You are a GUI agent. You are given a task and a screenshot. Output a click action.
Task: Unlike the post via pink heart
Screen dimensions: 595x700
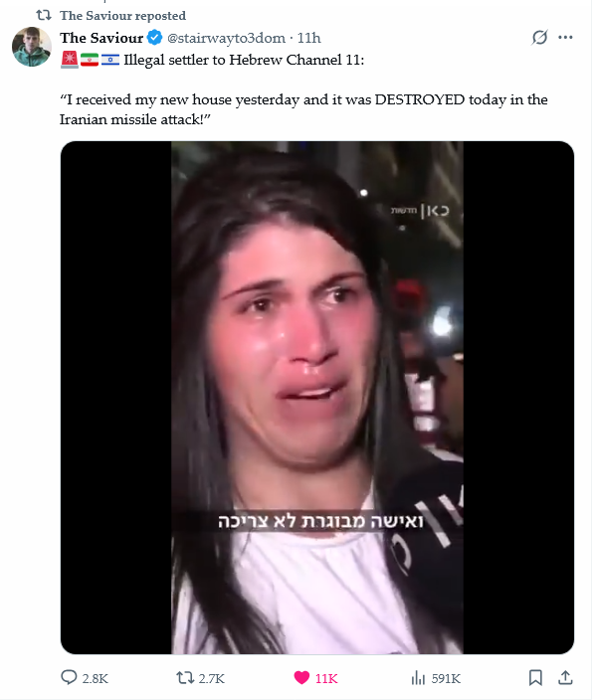coord(301,678)
